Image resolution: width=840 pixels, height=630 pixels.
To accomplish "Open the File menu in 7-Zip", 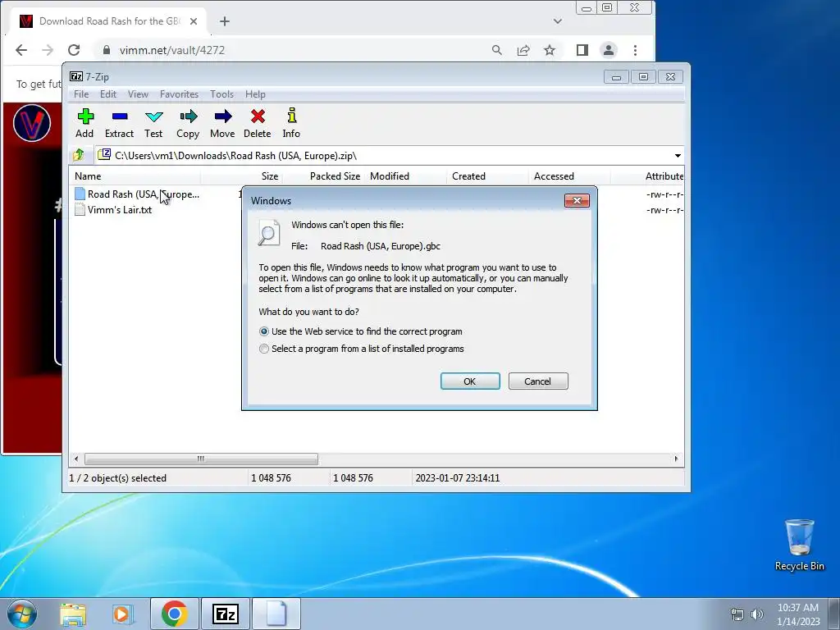I will pyautogui.click(x=81, y=94).
